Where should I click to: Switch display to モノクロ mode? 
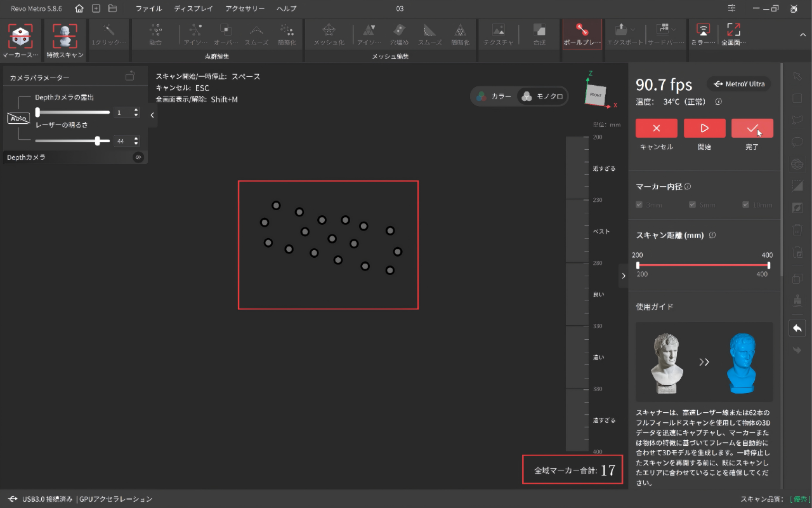coord(542,97)
